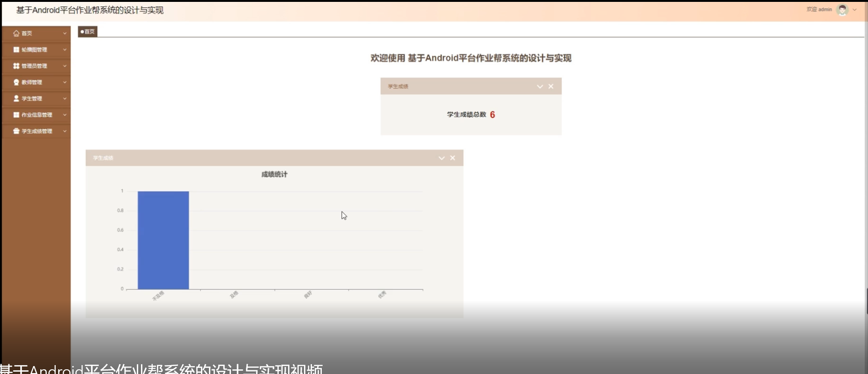Open the admin user dropdown arrow

click(x=855, y=10)
